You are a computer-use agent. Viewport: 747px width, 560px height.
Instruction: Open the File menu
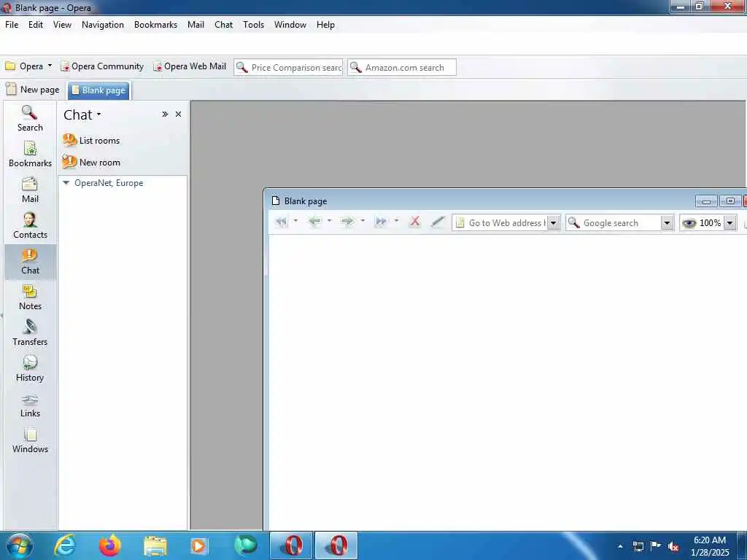point(12,25)
